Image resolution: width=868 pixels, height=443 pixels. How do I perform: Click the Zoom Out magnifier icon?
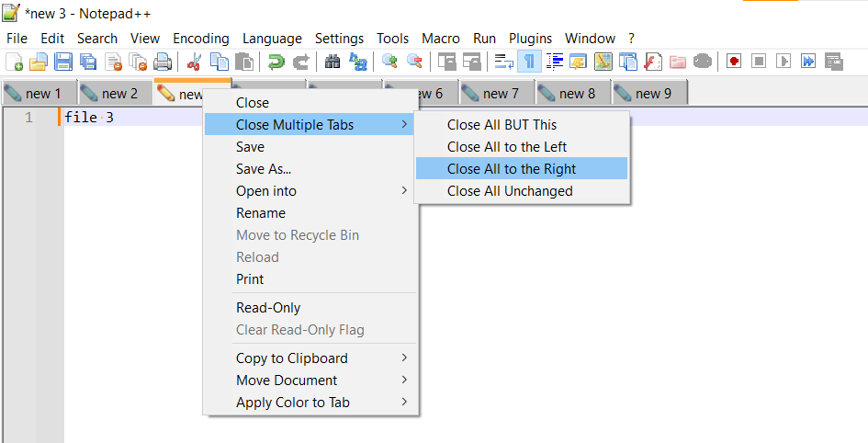[x=414, y=62]
